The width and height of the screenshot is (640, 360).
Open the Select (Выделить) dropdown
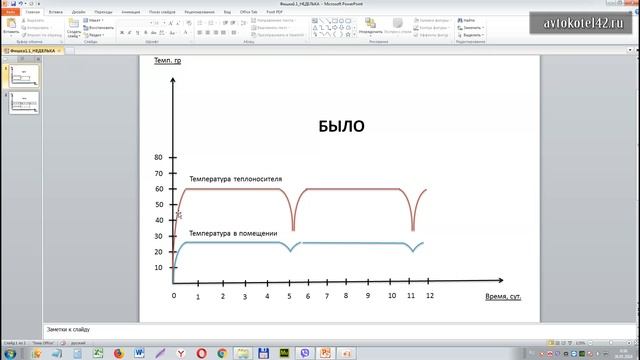(471, 35)
